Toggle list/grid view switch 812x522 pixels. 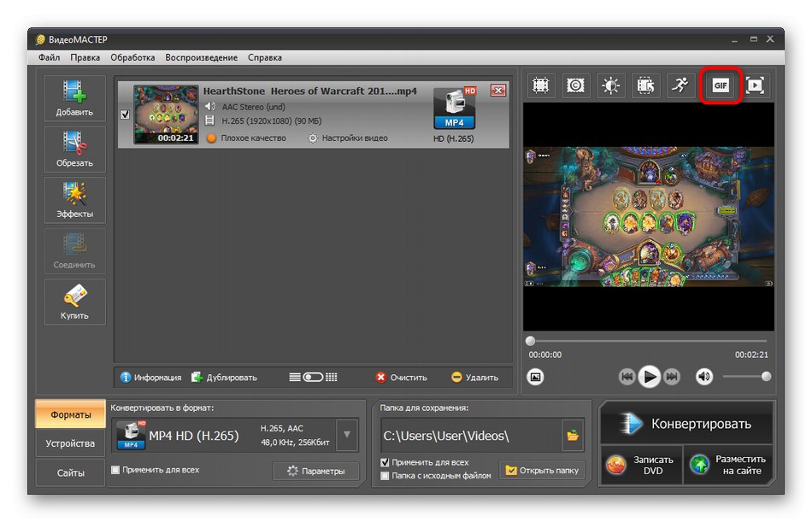tap(313, 377)
